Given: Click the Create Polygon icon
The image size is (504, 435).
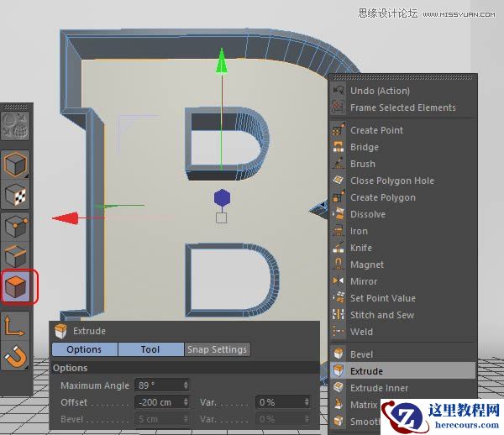Looking at the screenshot, I should pos(339,197).
